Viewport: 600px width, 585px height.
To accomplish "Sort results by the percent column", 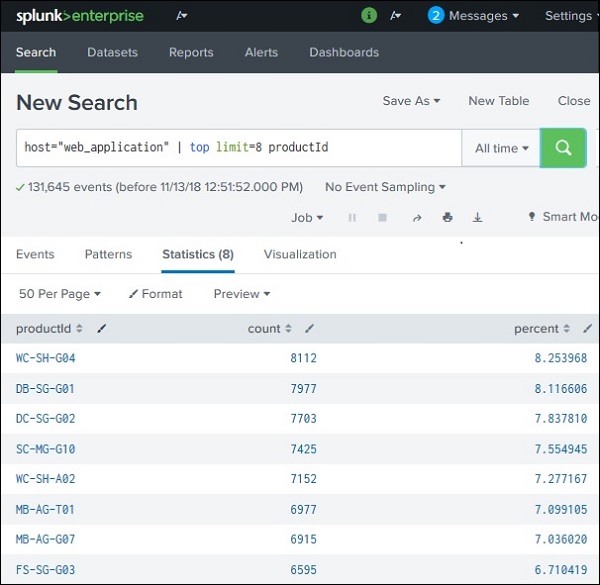I will click(543, 328).
